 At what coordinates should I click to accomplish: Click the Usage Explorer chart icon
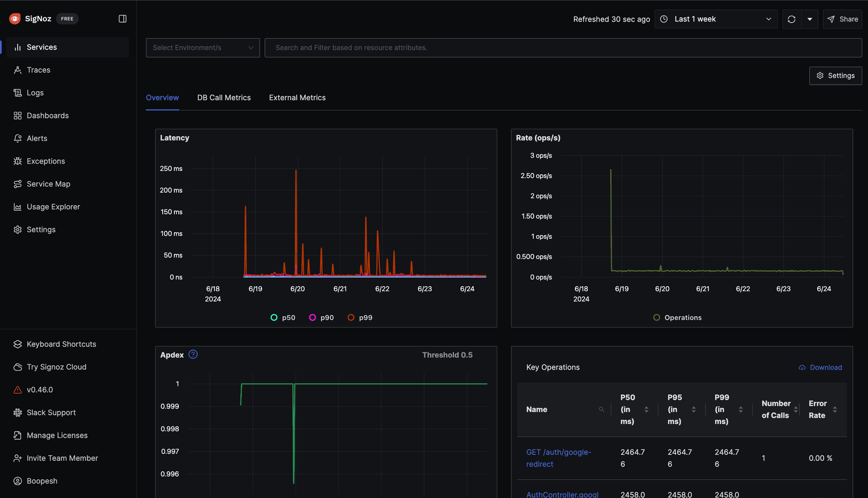pyautogui.click(x=17, y=207)
